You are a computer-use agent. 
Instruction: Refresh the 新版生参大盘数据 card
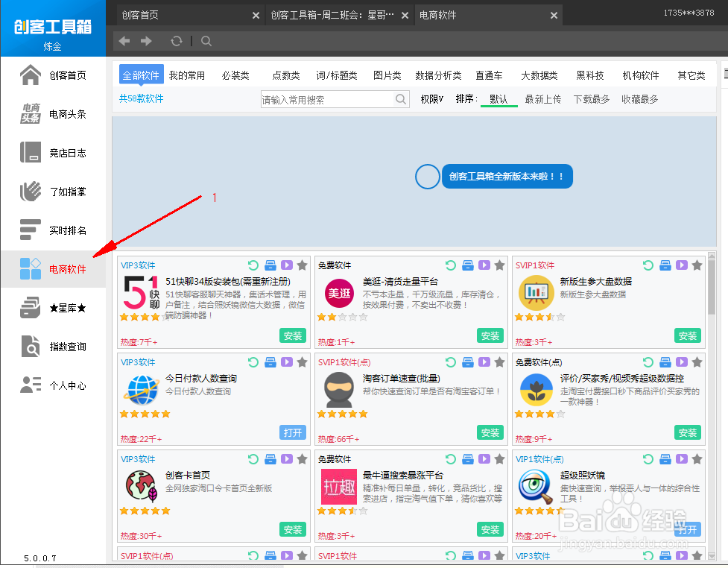click(x=648, y=265)
